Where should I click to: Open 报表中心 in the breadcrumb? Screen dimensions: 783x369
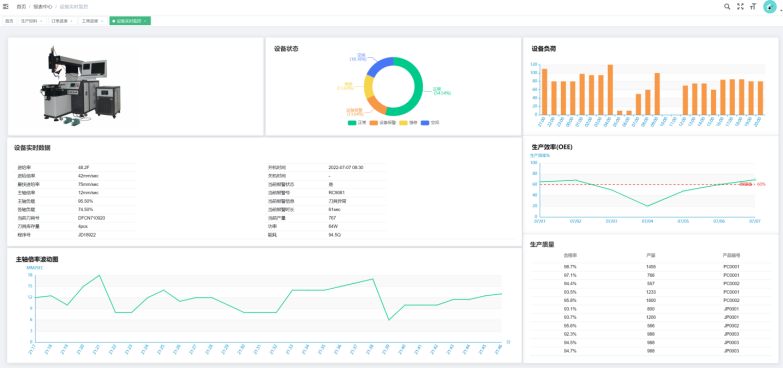coord(42,6)
